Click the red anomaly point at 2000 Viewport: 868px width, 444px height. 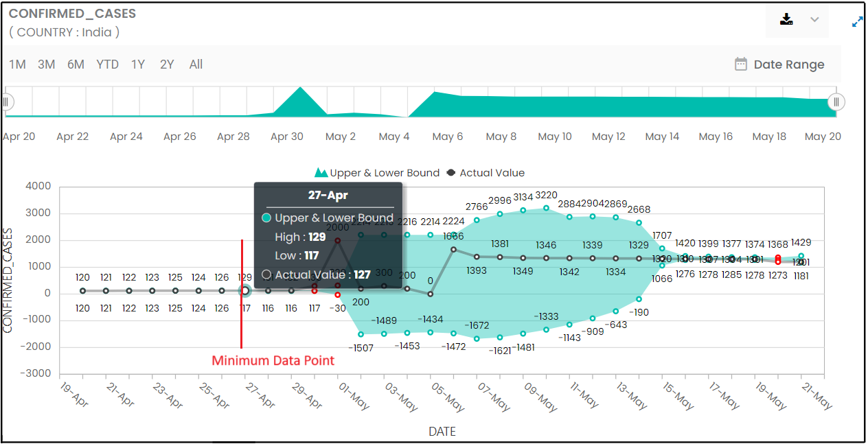pos(338,240)
